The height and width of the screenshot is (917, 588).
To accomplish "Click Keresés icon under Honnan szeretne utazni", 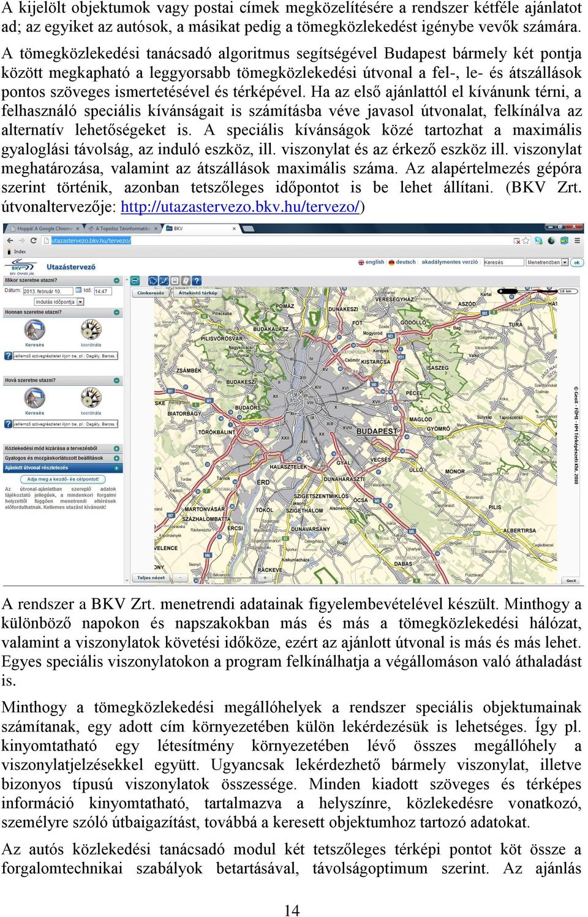I will [x=34, y=330].
